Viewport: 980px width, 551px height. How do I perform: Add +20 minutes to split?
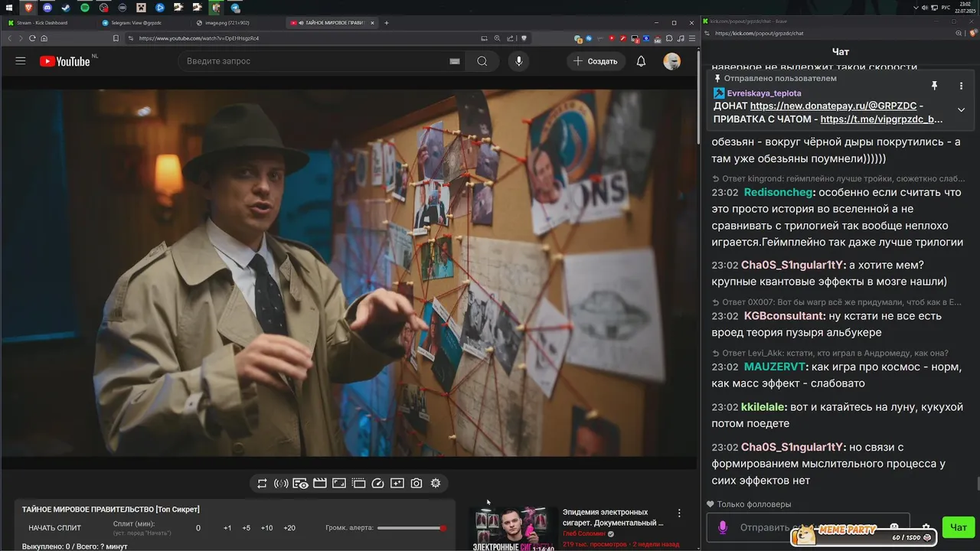pos(289,528)
